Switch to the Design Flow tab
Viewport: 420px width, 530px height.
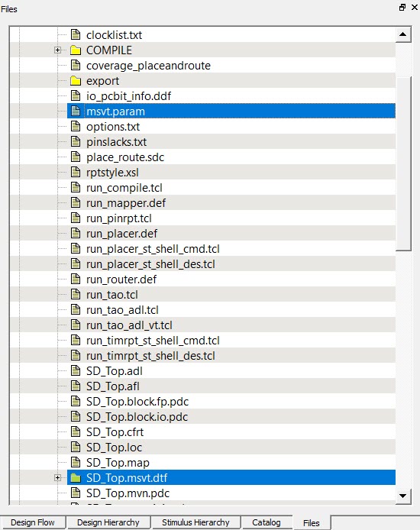(x=32, y=522)
